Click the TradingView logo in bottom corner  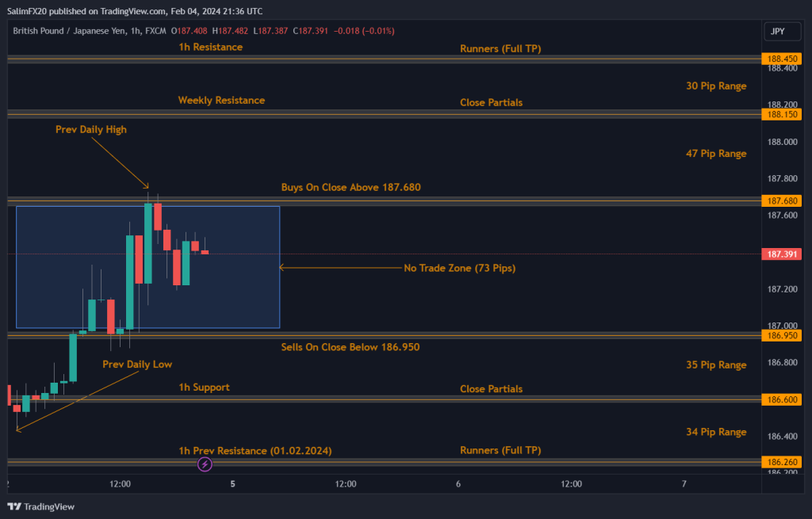click(41, 506)
